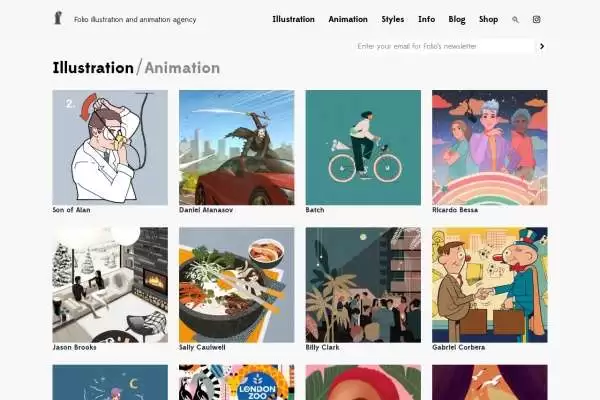
Task: Open the blue night sky thumbnail
Action: pos(110,382)
